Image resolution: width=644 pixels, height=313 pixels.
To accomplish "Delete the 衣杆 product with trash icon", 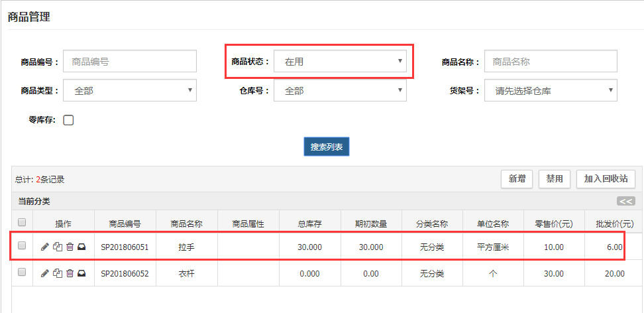I will (70, 273).
